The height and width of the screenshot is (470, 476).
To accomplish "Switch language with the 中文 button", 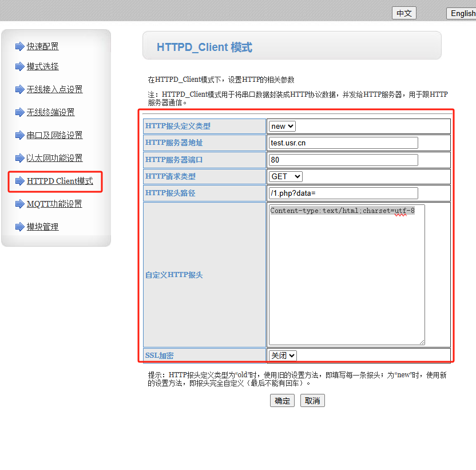I will pos(404,13).
